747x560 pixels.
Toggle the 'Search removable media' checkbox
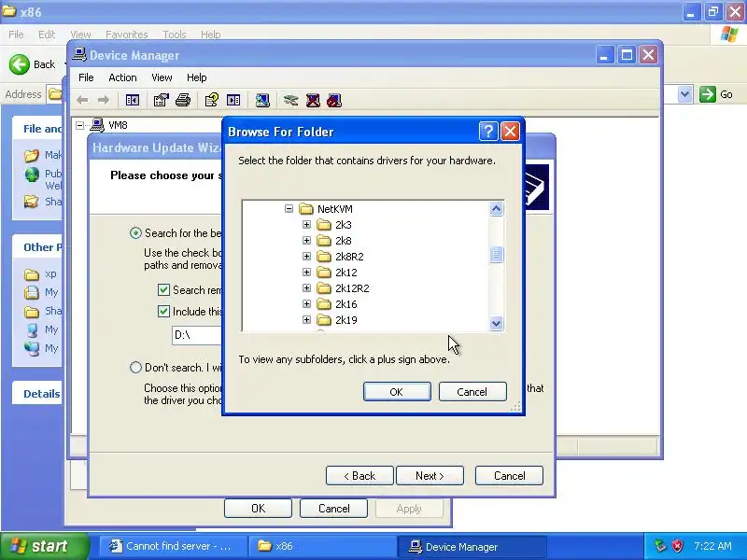[163, 290]
